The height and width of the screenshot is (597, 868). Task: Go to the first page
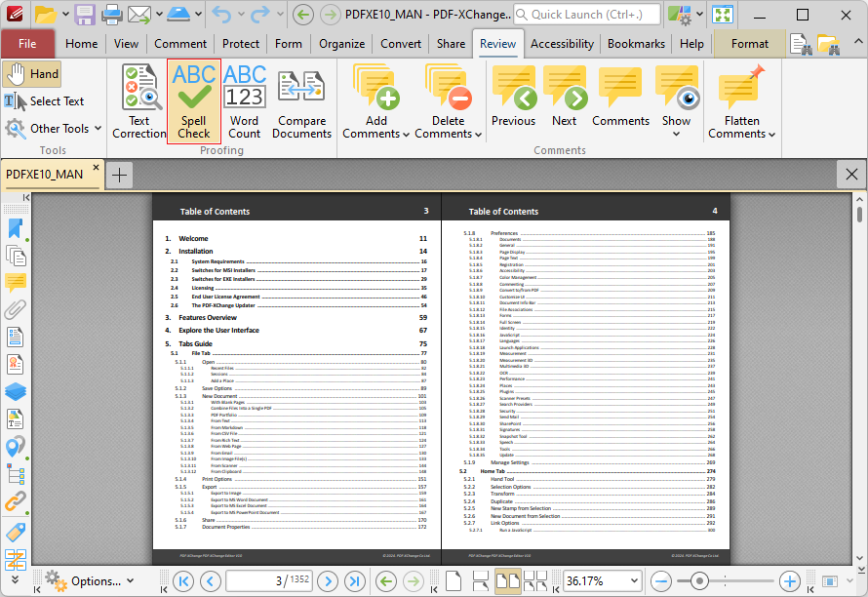[183, 581]
